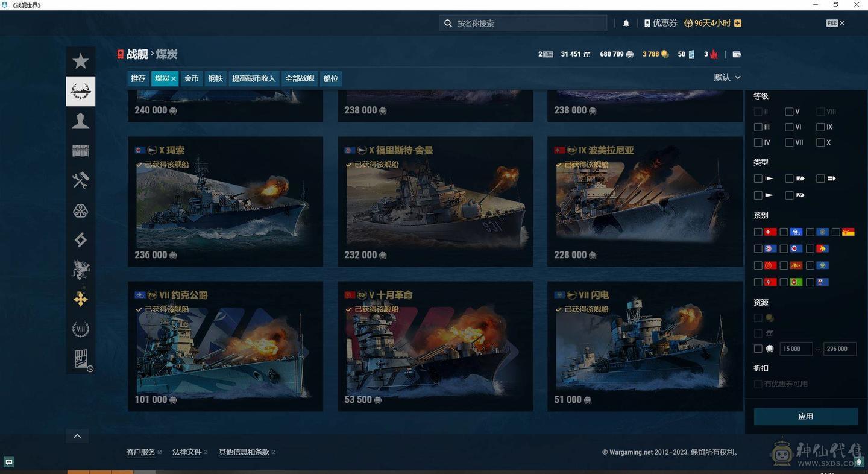Click the doubloons 3 788 gold balance
This screenshot has width=868, height=474.
point(655,54)
